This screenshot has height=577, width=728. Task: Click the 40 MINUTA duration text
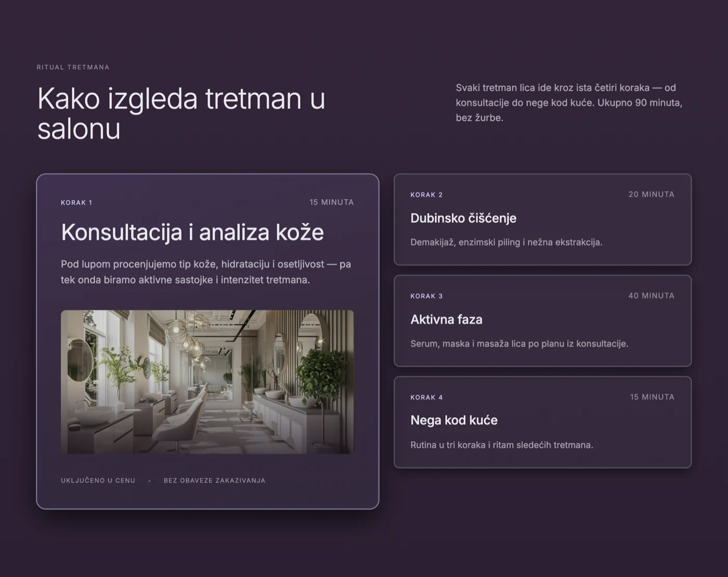click(652, 296)
